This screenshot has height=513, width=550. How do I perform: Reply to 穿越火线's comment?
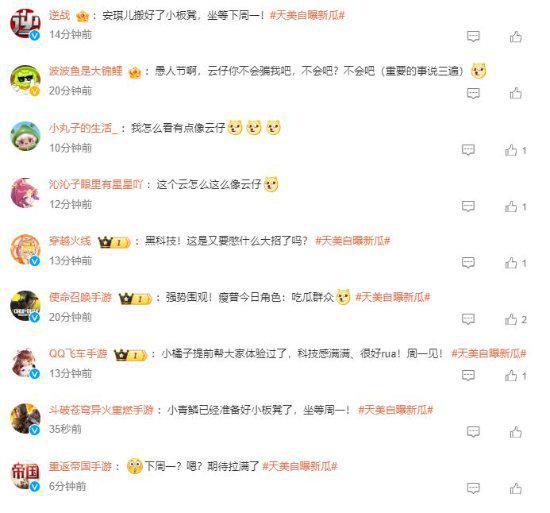coord(468,263)
